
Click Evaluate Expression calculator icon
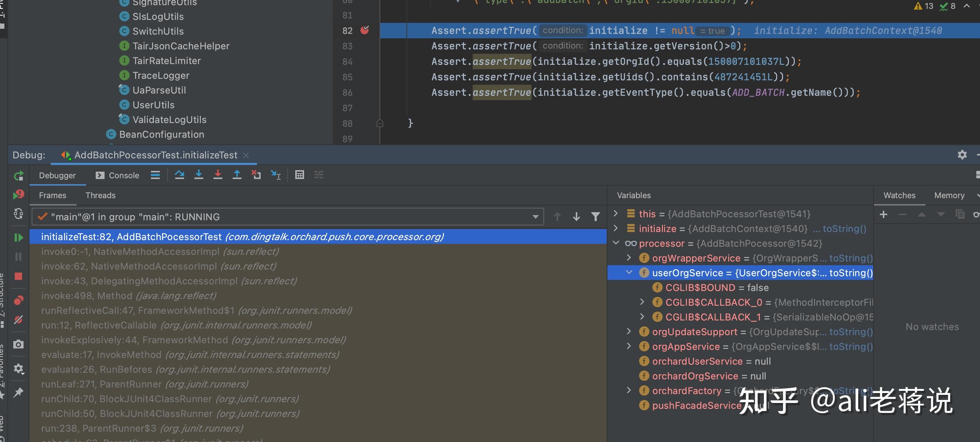pyautogui.click(x=299, y=175)
